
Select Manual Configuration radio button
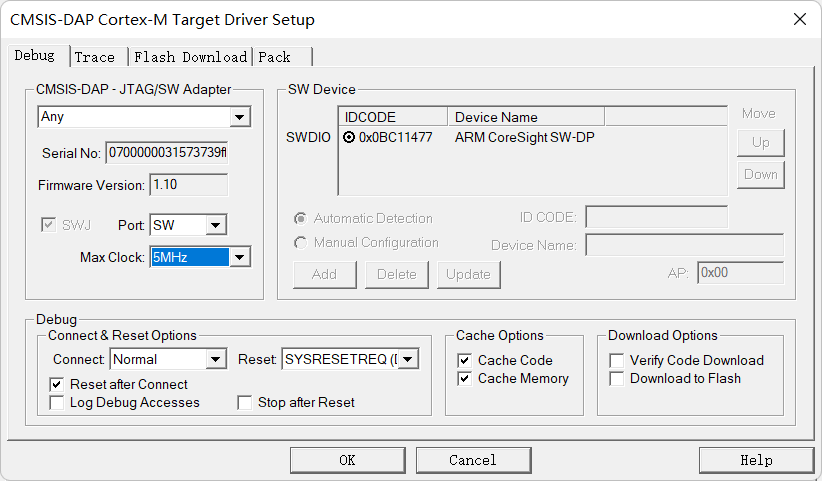(x=300, y=243)
